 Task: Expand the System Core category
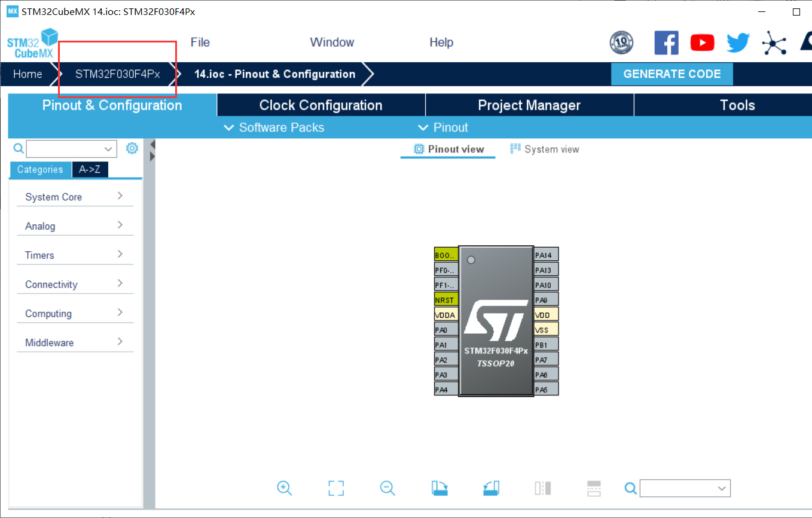point(75,197)
